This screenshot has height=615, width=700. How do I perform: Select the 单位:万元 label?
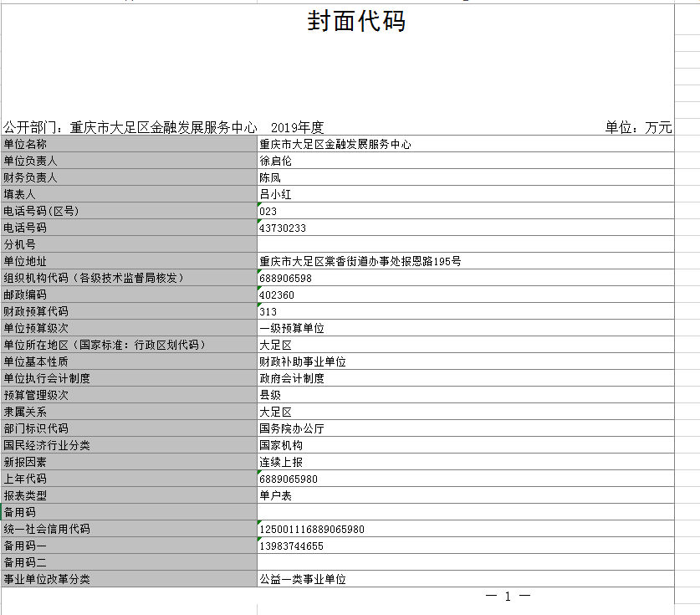tap(638, 127)
